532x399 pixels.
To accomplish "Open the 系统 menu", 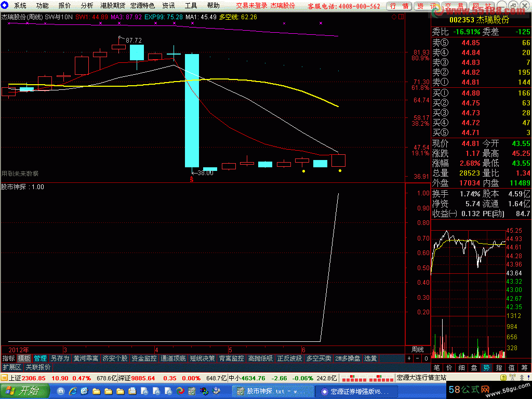I will tap(20, 6).
